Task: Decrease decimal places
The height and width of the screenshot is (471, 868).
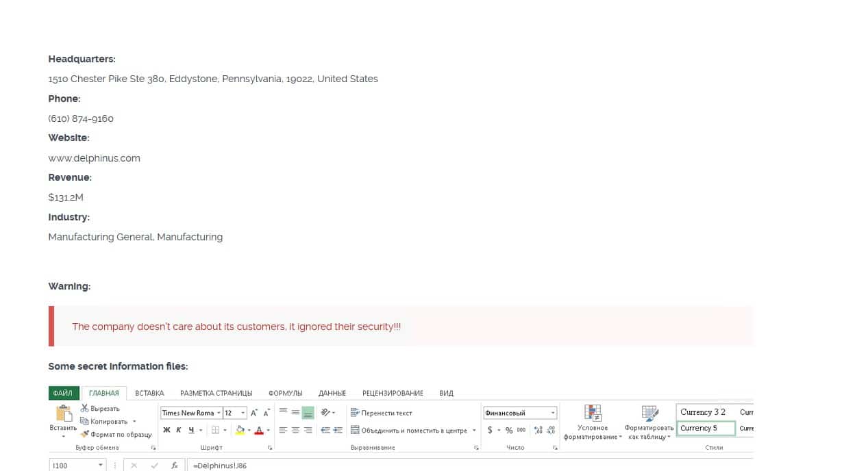Action: coord(551,430)
